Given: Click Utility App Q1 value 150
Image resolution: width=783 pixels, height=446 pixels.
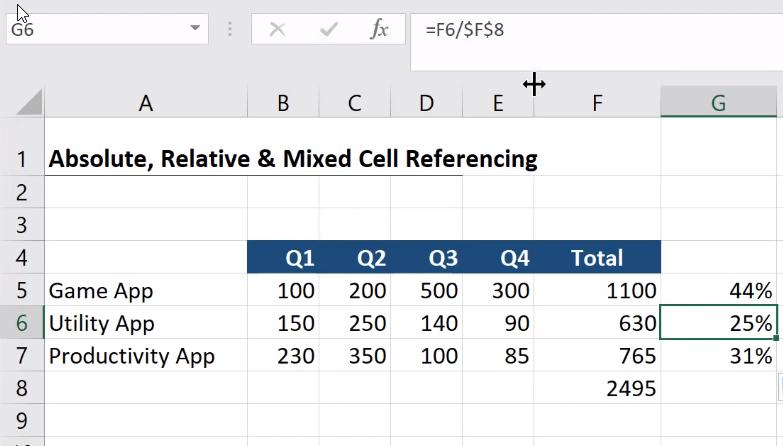Looking at the screenshot, I should [x=283, y=323].
